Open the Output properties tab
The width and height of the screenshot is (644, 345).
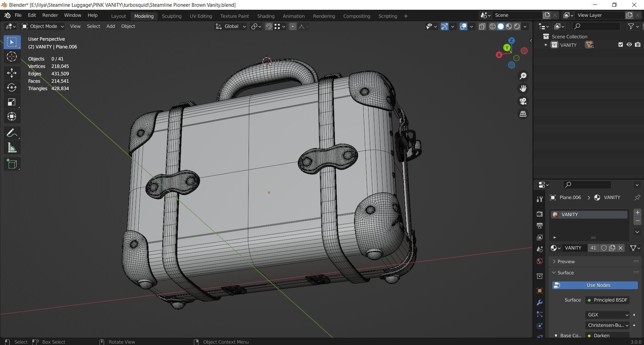[x=540, y=226]
